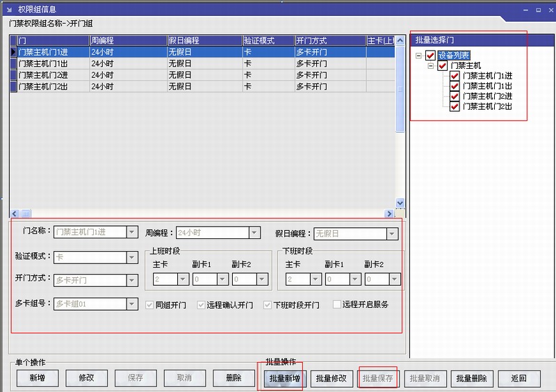This screenshot has width=556, height=392.
Task: Uncheck the 设备列表 root checkbox
Action: [x=430, y=56]
